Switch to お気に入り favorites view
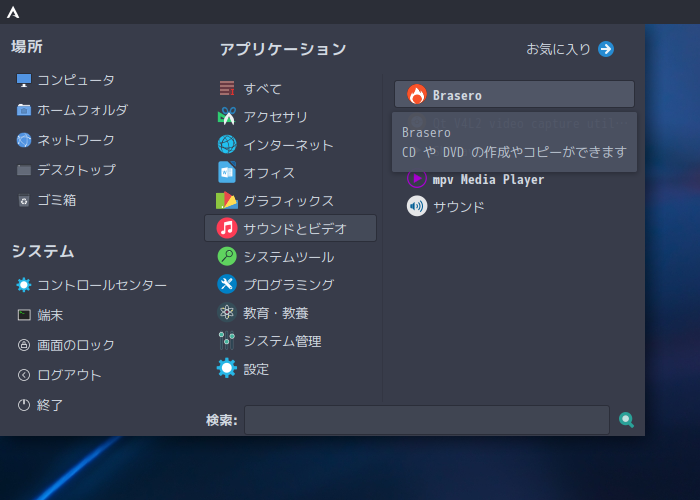This screenshot has height=500, width=700. pos(570,49)
